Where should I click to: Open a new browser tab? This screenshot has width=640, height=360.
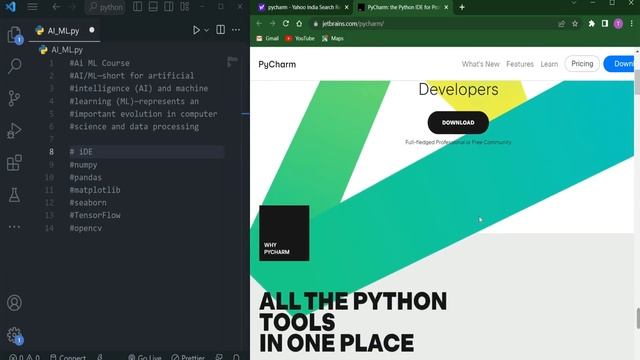462,7
